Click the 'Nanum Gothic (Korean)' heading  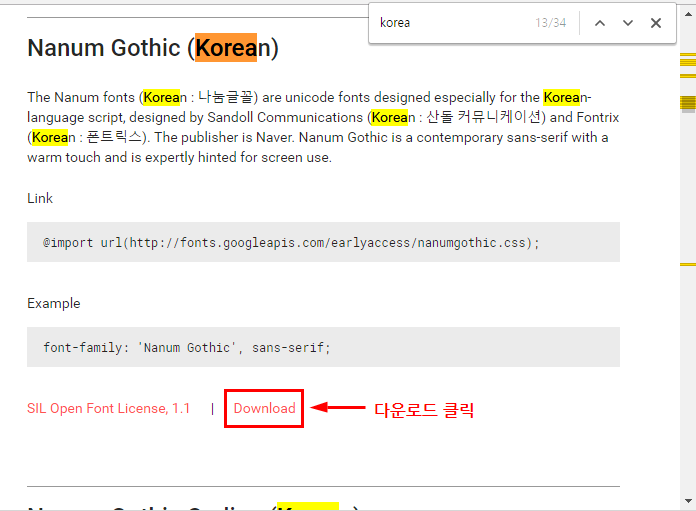click(x=153, y=48)
